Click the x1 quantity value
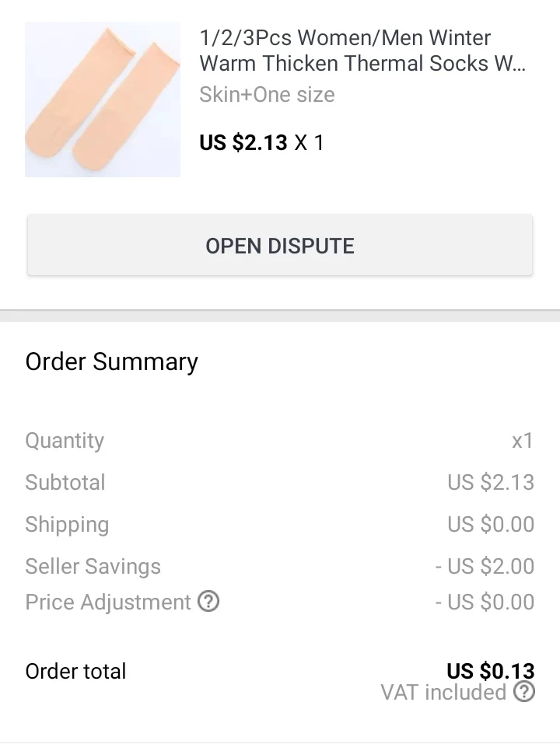This screenshot has width=560, height=744. coord(523,440)
